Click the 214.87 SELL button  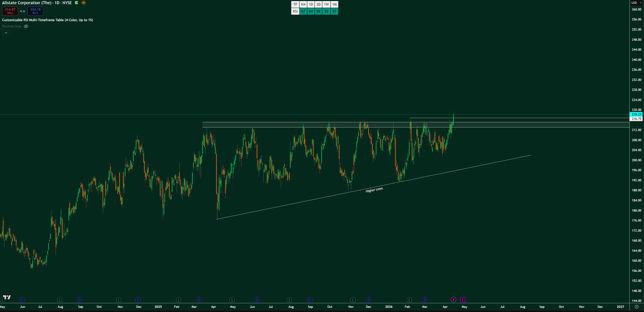[x=10, y=11]
